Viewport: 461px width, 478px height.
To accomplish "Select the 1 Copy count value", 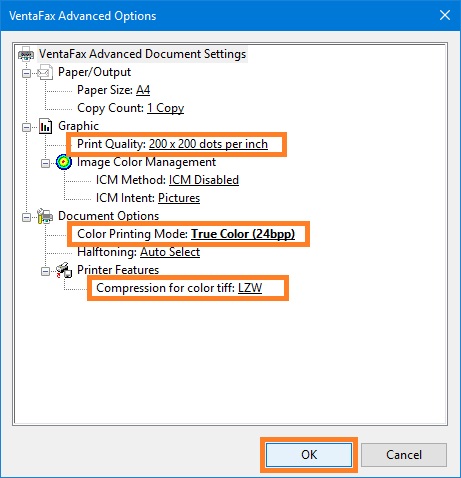I will [x=165, y=108].
